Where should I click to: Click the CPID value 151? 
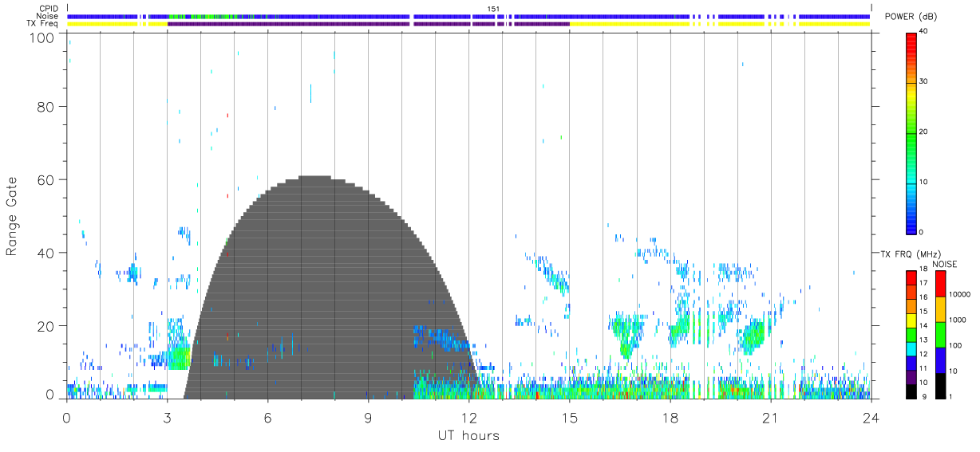(493, 9)
